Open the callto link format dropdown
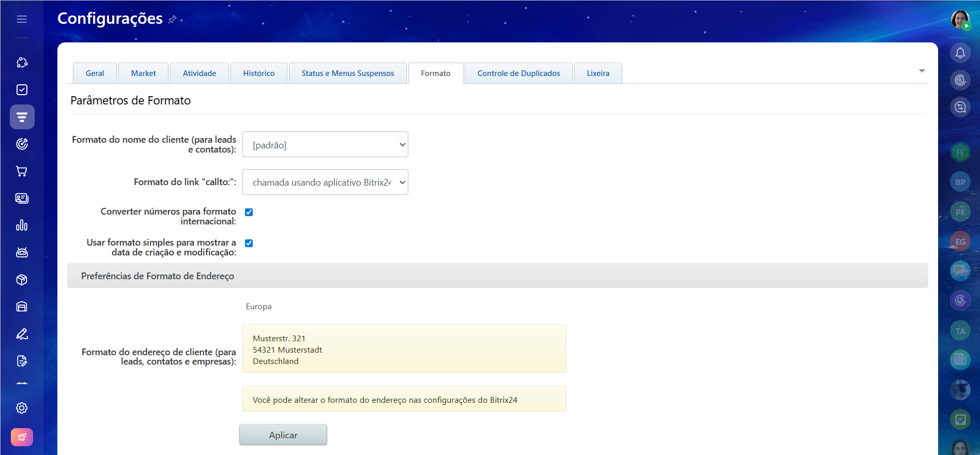Viewport: 980px width, 455px height. 325,182
